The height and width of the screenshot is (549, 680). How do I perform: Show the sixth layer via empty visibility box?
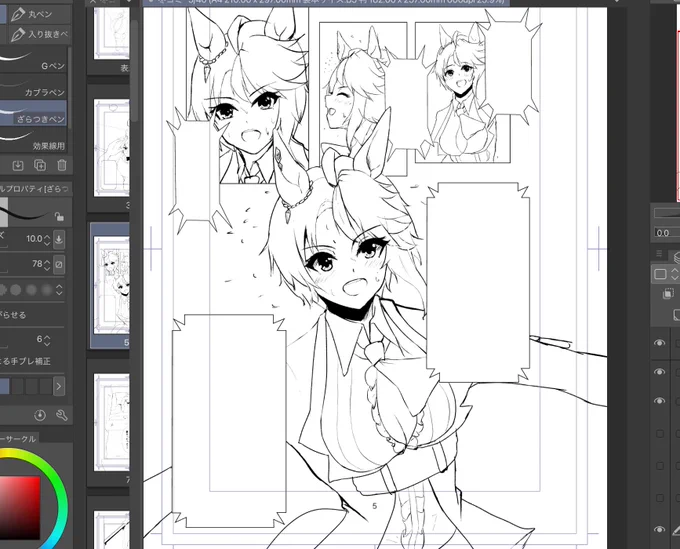[660, 498]
